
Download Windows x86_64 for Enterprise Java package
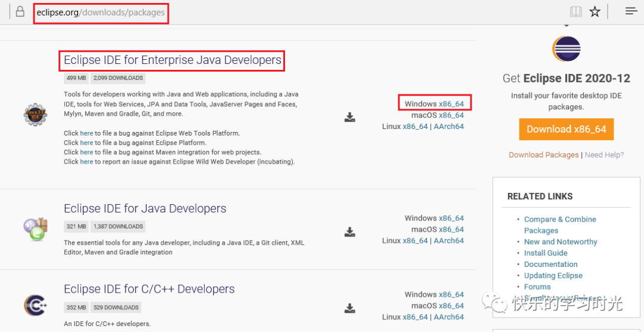tap(451, 104)
